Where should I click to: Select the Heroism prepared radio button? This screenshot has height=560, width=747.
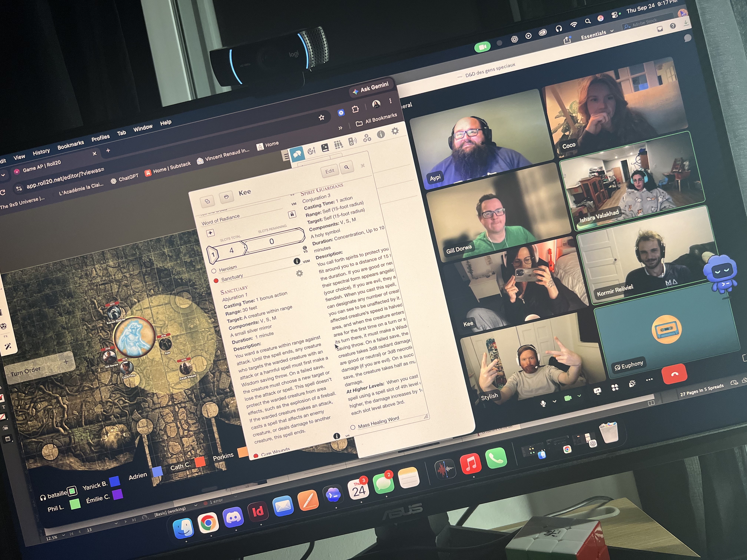coord(213,271)
